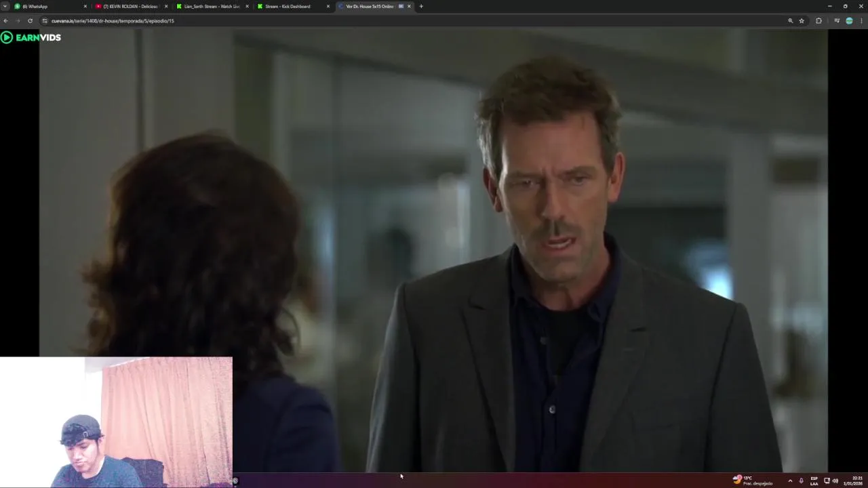Open the KEVIN ROLDAN YouTube tab
Screen dimensions: 868x488
tap(130, 6)
